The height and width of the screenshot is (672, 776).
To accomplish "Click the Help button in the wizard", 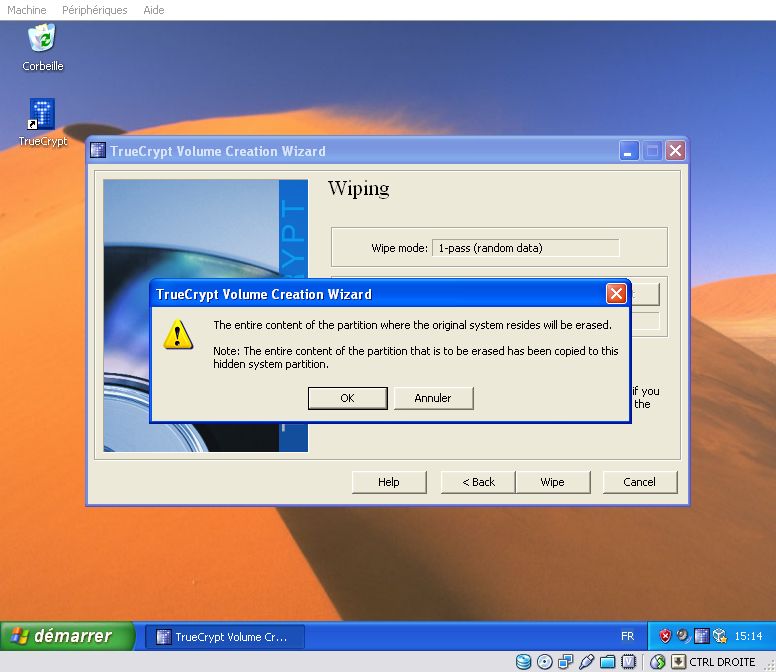I will tap(389, 482).
